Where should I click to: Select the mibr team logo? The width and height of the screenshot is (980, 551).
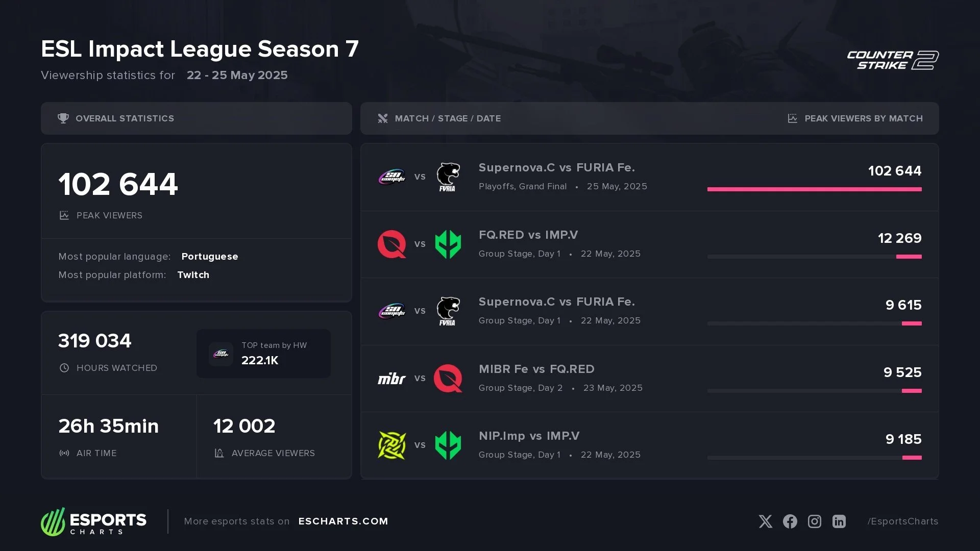[391, 379]
